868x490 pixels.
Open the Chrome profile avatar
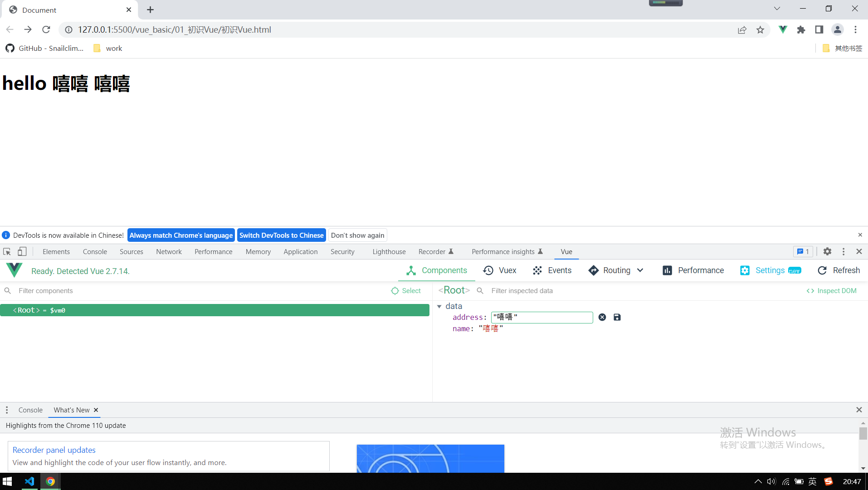838,29
